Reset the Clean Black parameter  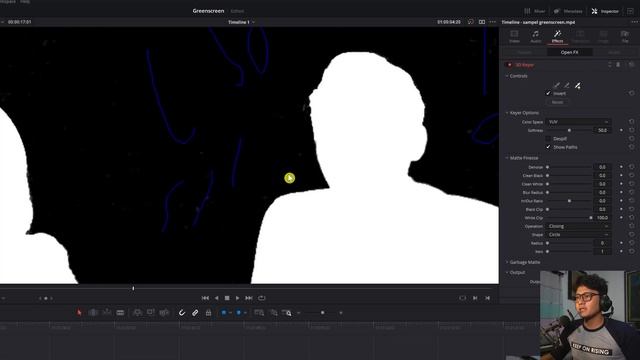coord(631,176)
